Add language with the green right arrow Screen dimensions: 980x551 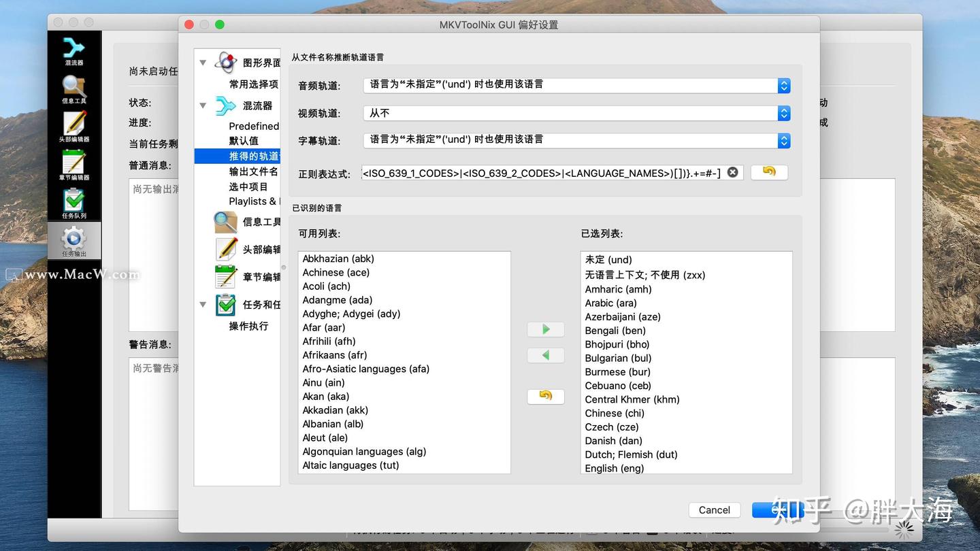tap(546, 329)
